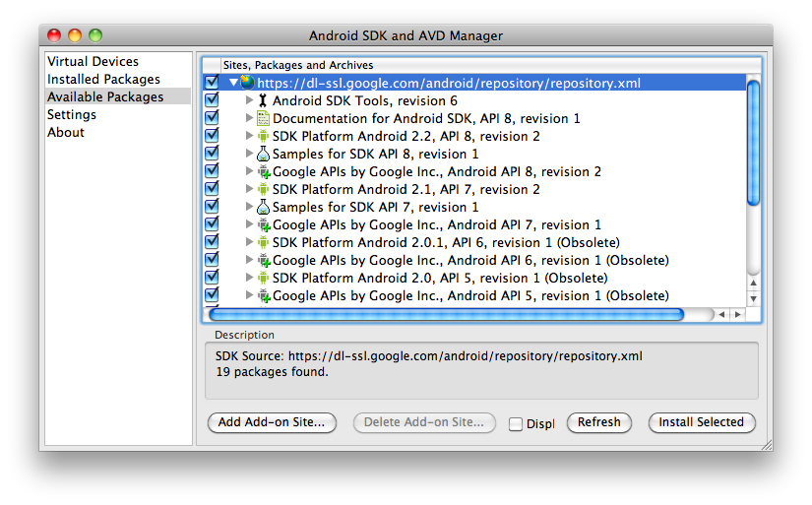The image size is (812, 505).
Task: Expand Google APIs Android API 7 entry
Action: point(249,224)
